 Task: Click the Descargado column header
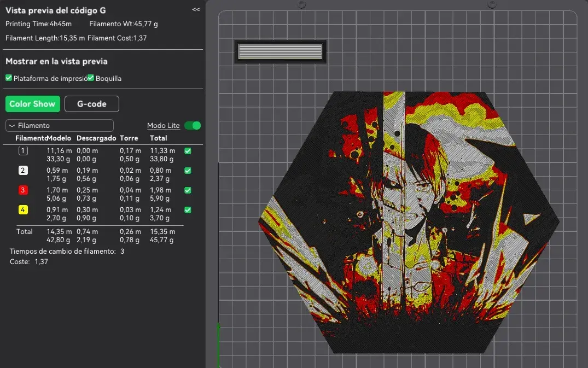(96, 138)
